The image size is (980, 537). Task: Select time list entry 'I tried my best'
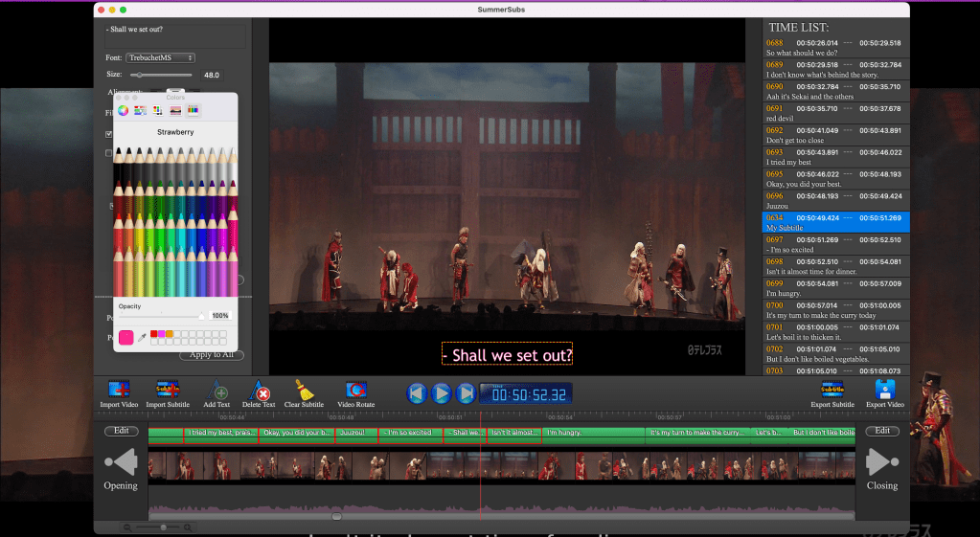click(836, 157)
